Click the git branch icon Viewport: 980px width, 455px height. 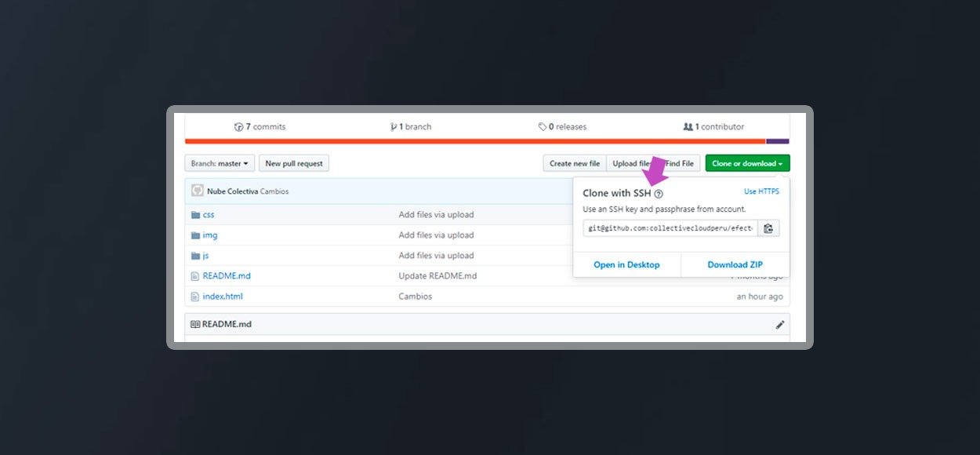(394, 126)
